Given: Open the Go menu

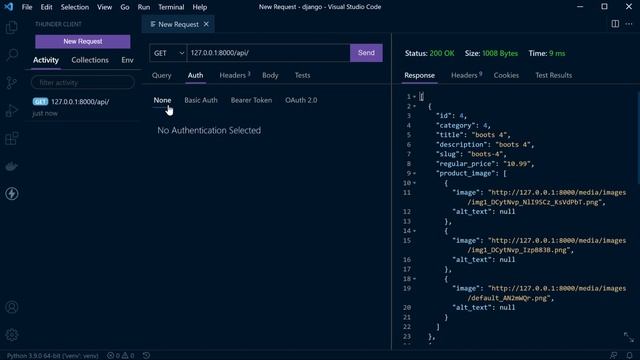Looking at the screenshot, I should (x=125, y=7).
